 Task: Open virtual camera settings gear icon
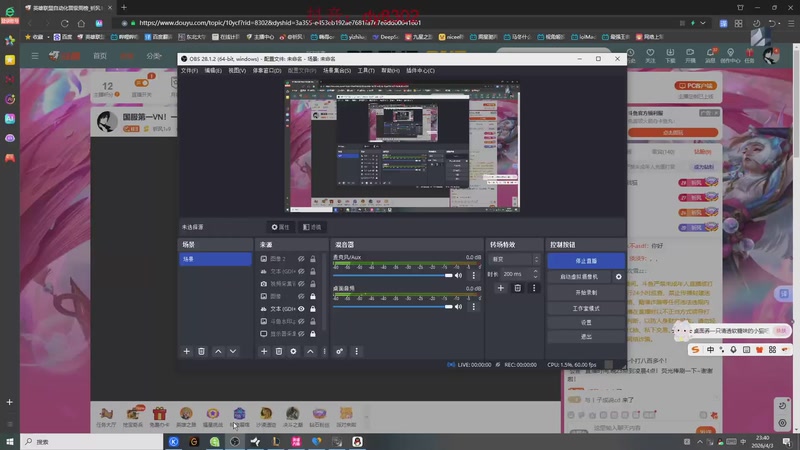point(618,277)
